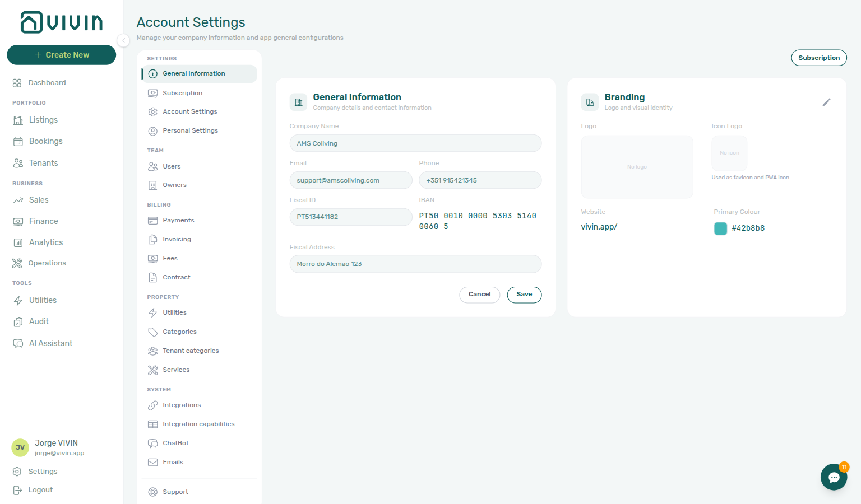861x504 pixels.
Task: Click the Subscription button at top right
Action: tap(819, 58)
